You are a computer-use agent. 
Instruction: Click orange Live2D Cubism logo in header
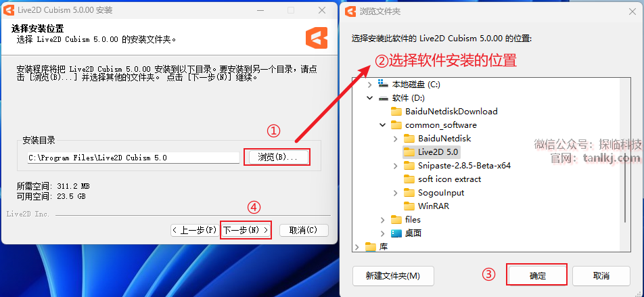coord(317,38)
